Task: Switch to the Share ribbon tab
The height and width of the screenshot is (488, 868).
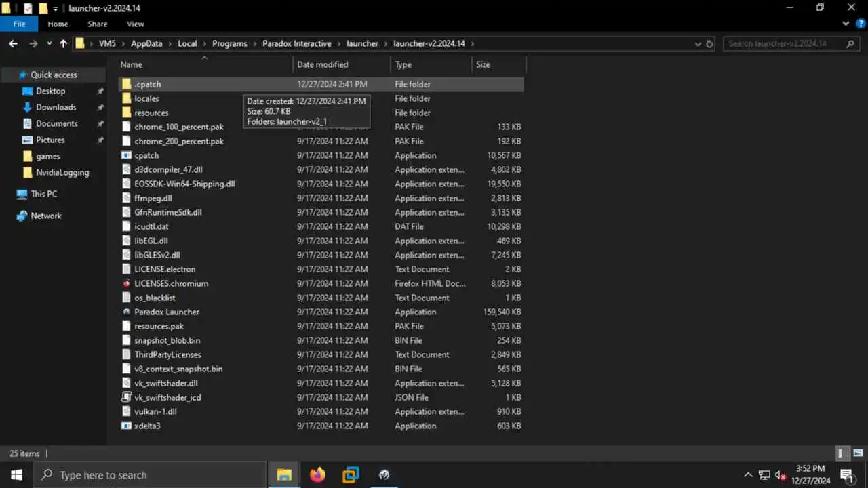Action: [x=97, y=24]
